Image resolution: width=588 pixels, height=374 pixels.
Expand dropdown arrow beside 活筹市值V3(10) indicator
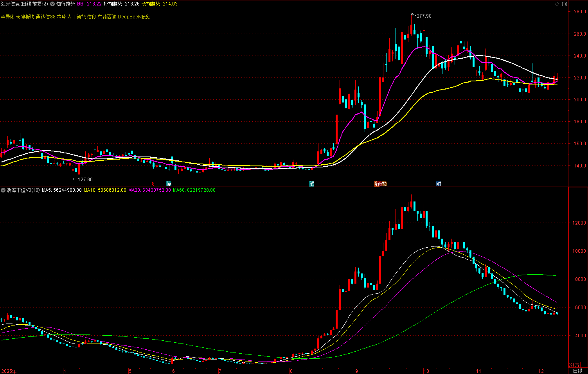[3, 190]
